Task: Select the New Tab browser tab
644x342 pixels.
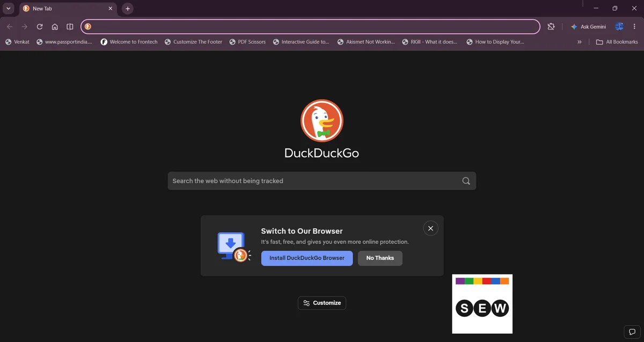Action: click(67, 9)
